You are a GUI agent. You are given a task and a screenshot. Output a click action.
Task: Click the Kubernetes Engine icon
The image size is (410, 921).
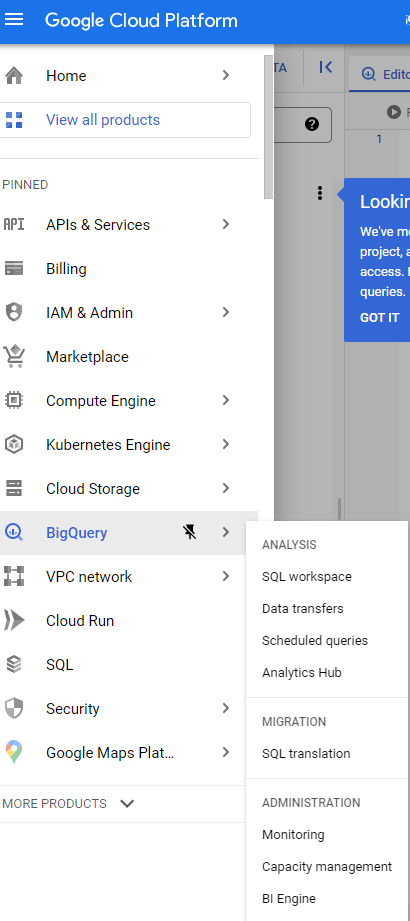click(14, 445)
